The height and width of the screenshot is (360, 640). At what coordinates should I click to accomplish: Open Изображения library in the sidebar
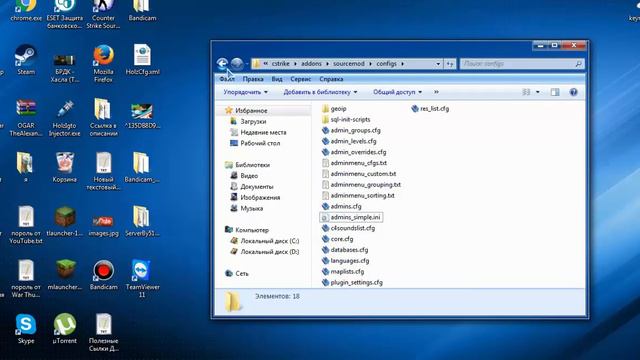pos(260,198)
